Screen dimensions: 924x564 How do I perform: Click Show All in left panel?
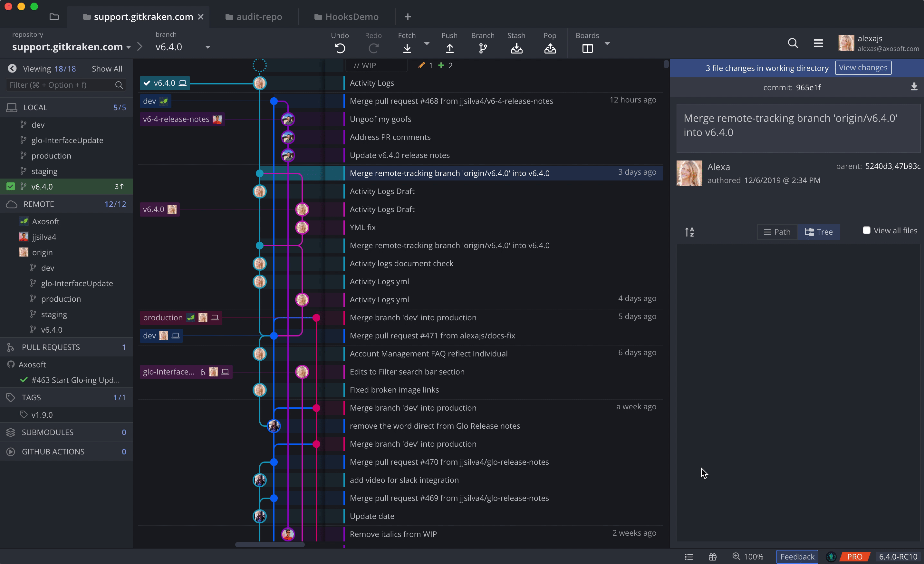[107, 69]
